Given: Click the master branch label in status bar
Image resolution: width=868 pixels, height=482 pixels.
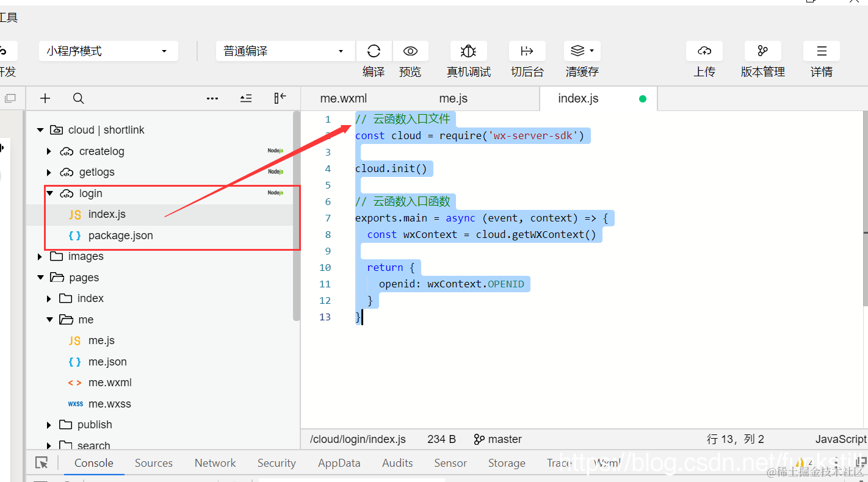Looking at the screenshot, I should pyautogui.click(x=505, y=439).
